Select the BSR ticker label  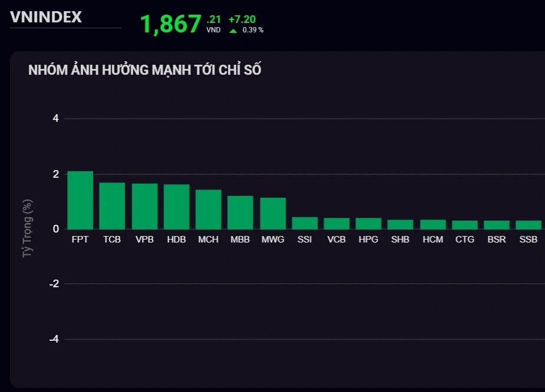[x=497, y=240]
